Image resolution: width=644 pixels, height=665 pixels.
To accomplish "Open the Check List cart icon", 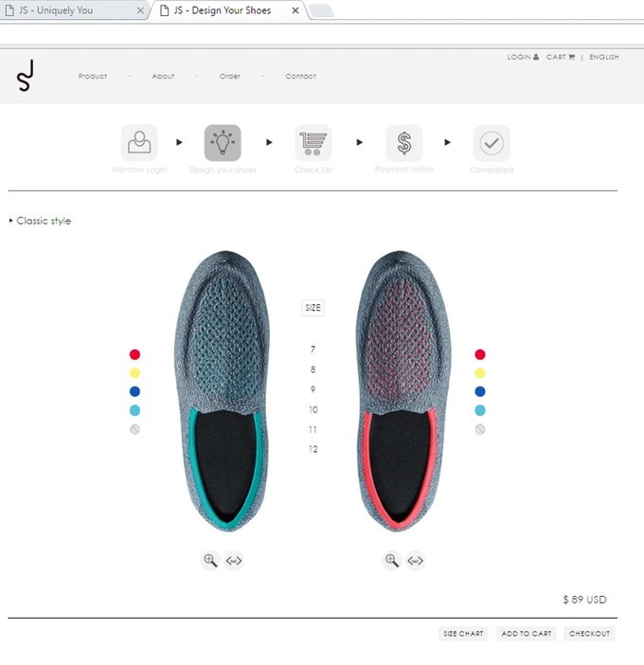I will (x=313, y=143).
